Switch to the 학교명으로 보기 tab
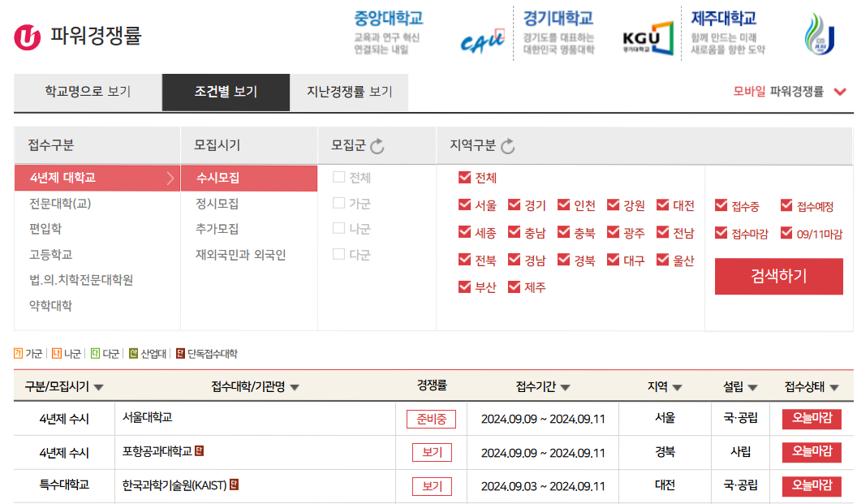857x504 pixels. [86, 93]
